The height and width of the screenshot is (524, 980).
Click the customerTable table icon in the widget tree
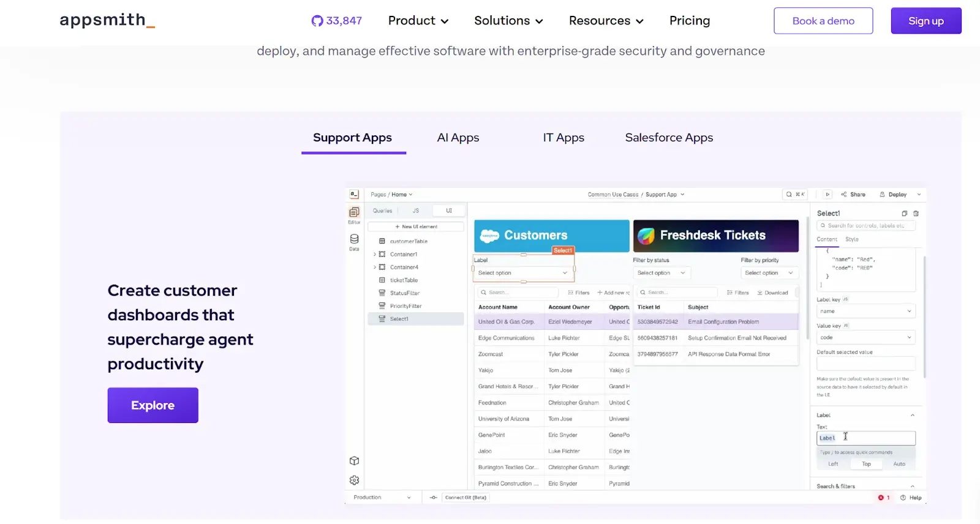point(382,241)
